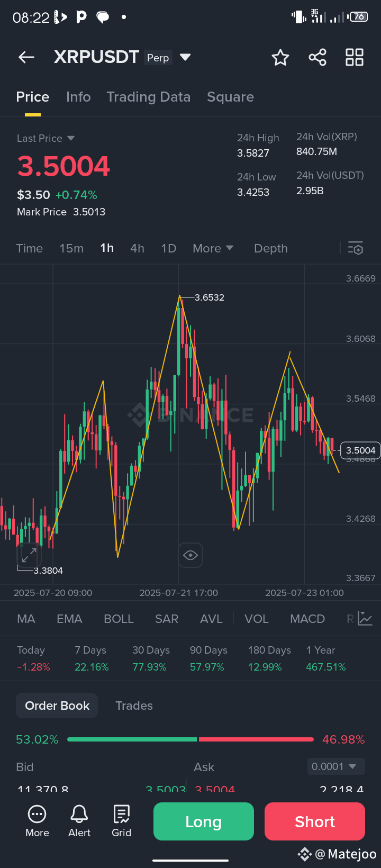The height and width of the screenshot is (868, 381).
Task: Select 1D chart interval
Action: pyautogui.click(x=169, y=248)
